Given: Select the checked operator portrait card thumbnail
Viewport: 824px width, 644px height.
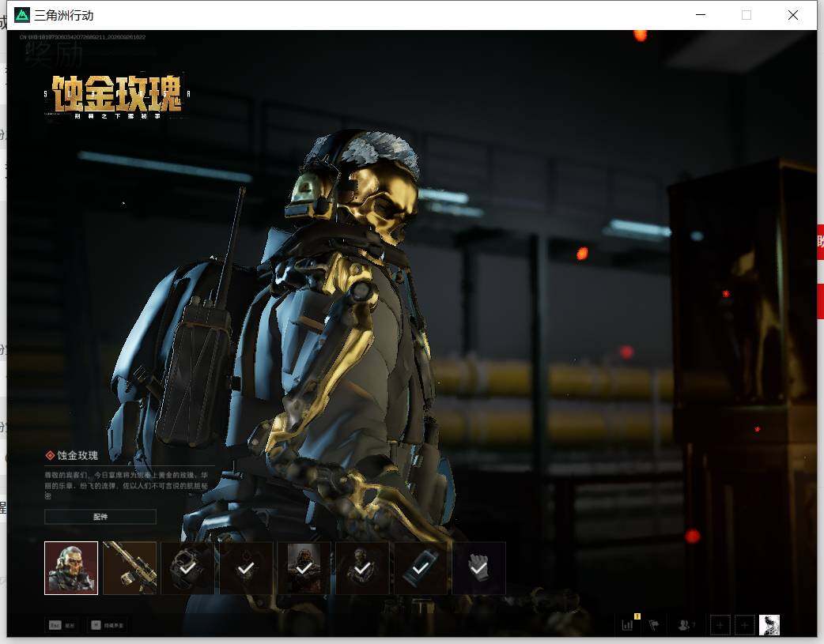Looking at the screenshot, I should [x=304, y=568].
